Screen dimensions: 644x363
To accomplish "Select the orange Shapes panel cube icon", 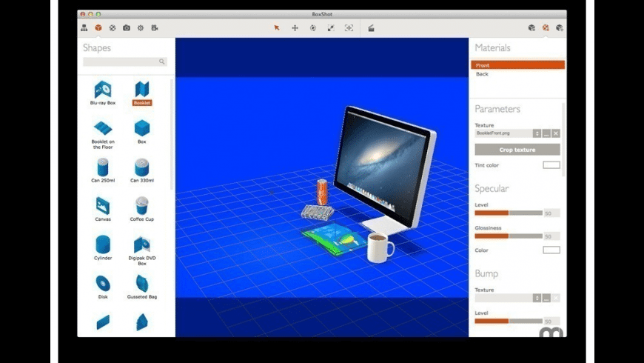I will click(98, 28).
